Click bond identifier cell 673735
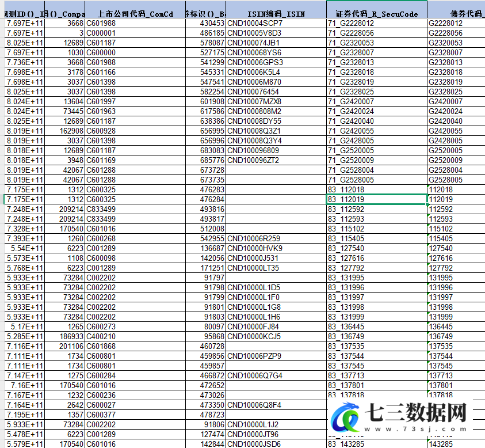This screenshot has height=448, width=485. pos(206,180)
